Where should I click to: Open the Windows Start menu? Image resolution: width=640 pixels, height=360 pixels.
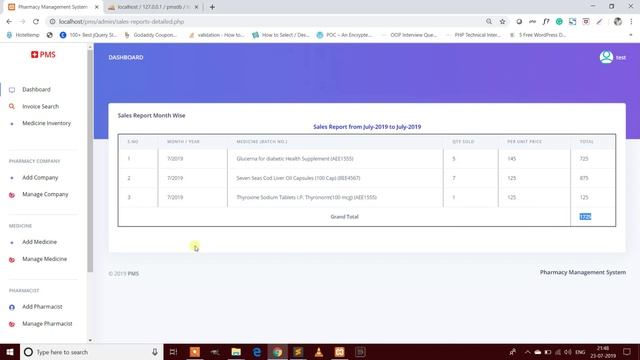[x=10, y=352]
